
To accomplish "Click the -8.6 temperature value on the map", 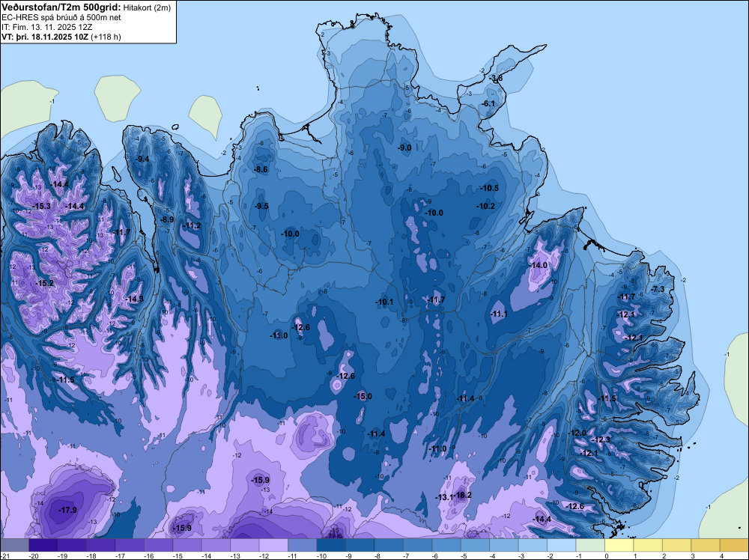I will coord(261,169).
